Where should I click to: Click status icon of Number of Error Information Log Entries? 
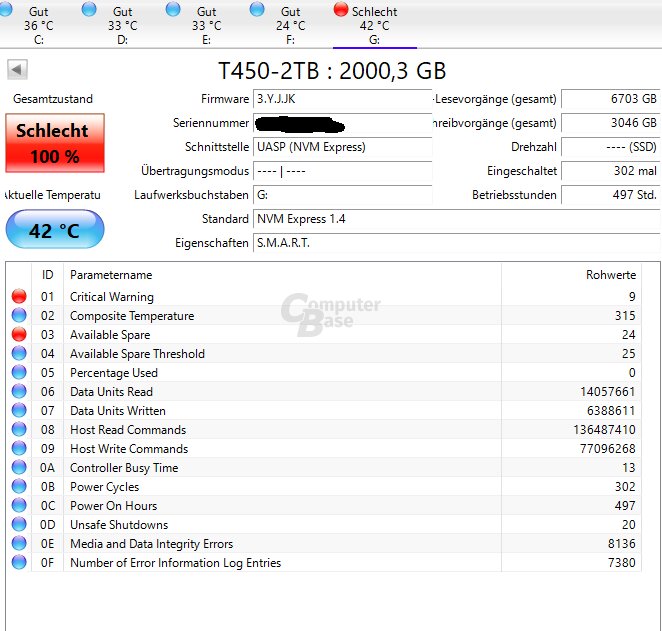point(19,562)
